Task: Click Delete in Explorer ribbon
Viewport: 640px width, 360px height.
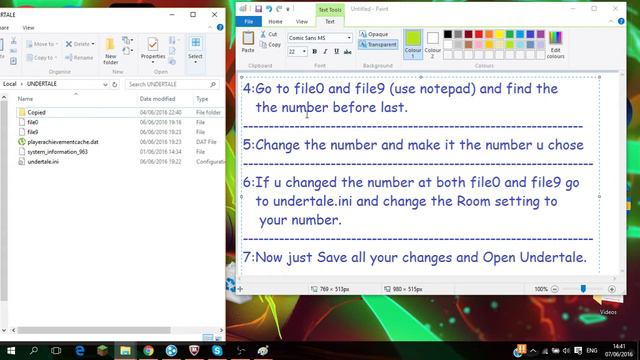Action: tap(78, 44)
